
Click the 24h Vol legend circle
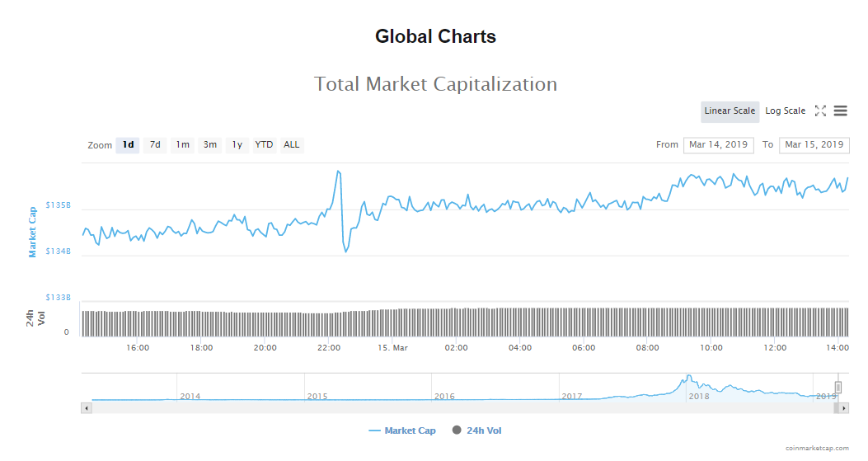[457, 430]
